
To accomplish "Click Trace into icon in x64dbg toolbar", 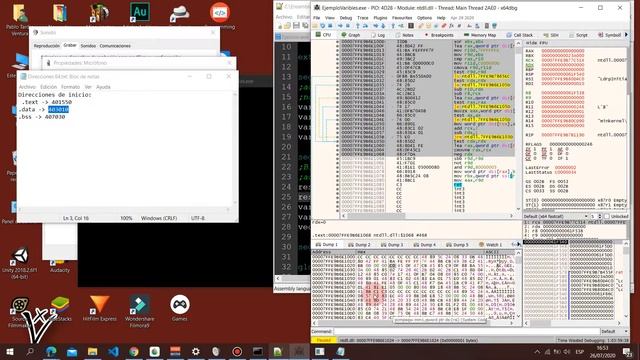I will (375, 26).
